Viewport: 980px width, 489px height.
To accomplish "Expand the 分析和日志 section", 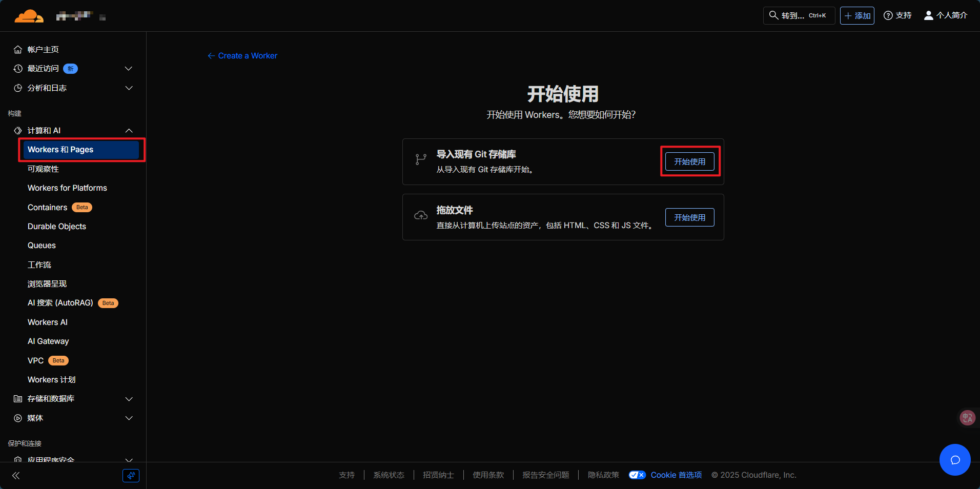I will click(129, 88).
